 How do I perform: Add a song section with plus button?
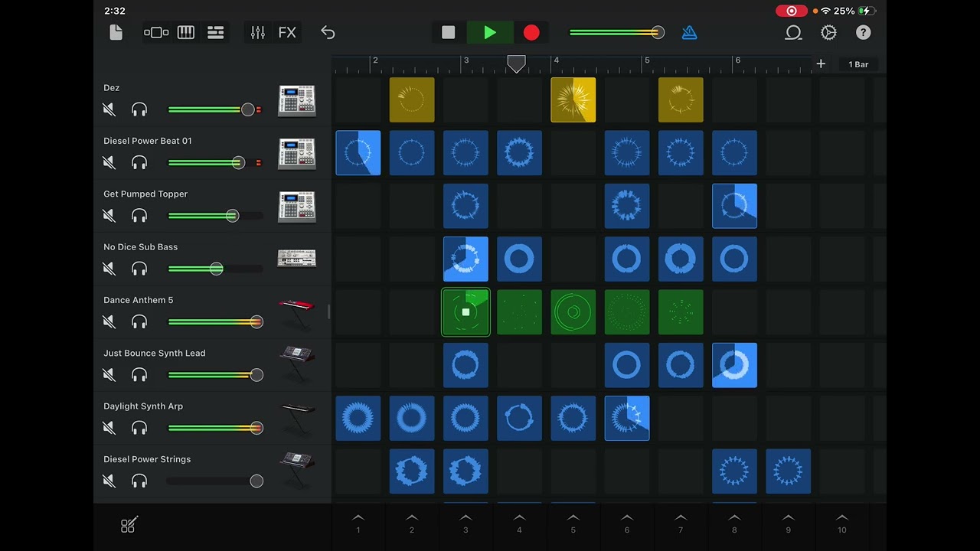click(x=821, y=64)
